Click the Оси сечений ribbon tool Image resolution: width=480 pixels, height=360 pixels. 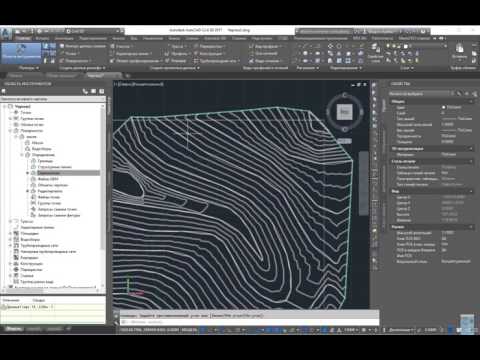[264, 53]
